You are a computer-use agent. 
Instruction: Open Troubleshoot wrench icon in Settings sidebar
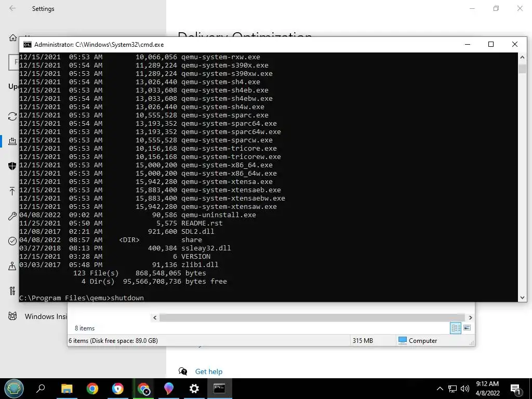coord(12,216)
